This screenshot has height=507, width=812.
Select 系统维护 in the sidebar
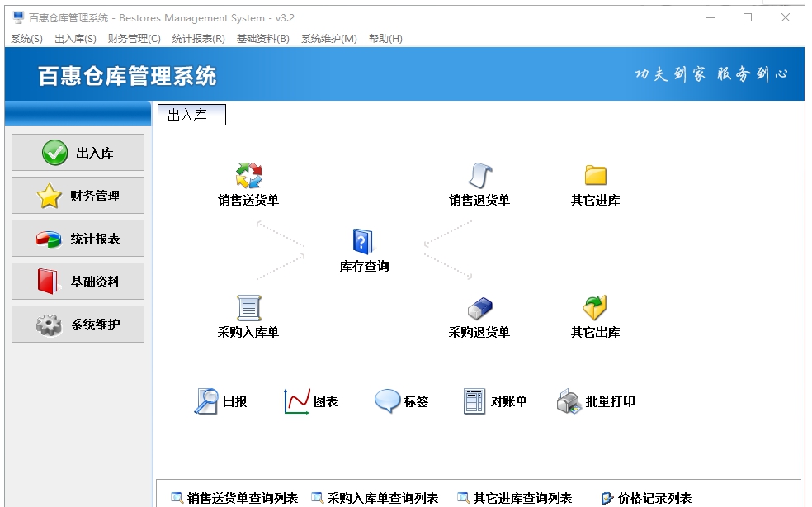tap(77, 324)
